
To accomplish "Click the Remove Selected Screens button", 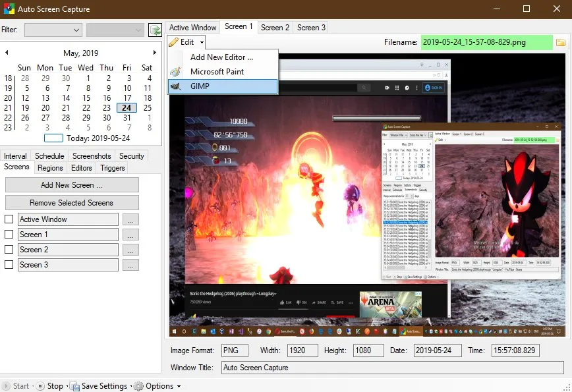I will [72, 203].
